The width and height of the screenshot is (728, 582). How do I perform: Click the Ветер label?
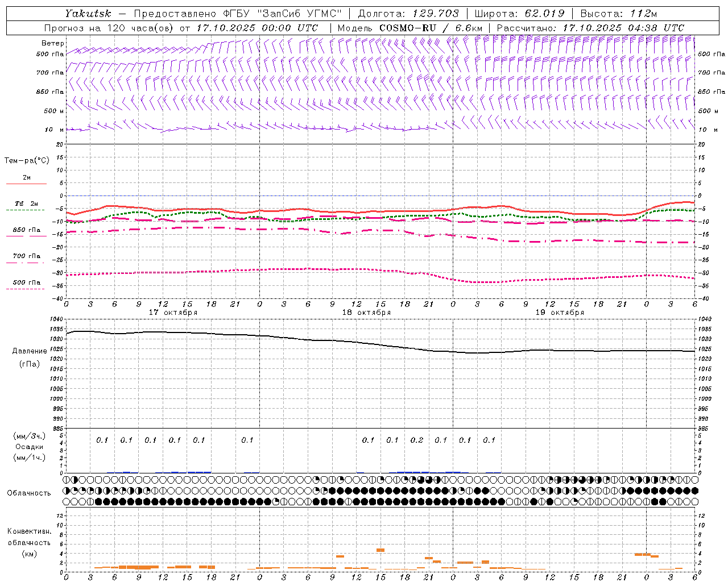point(52,43)
